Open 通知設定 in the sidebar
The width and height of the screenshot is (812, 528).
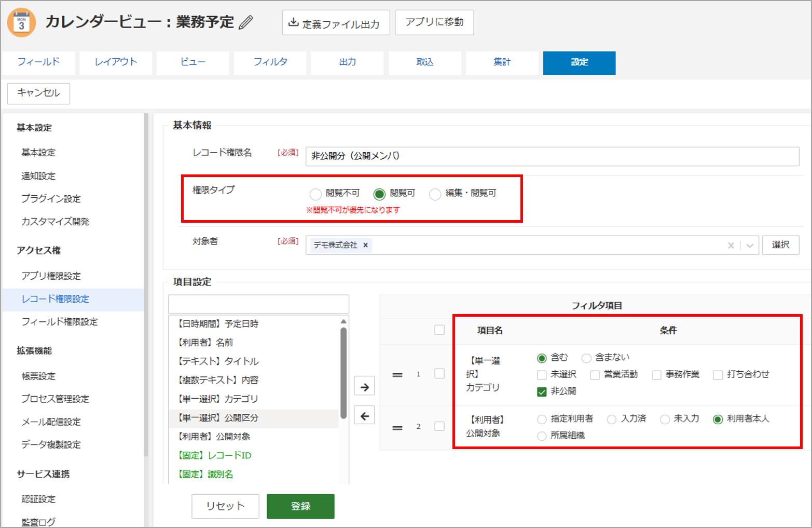pyautogui.click(x=38, y=176)
